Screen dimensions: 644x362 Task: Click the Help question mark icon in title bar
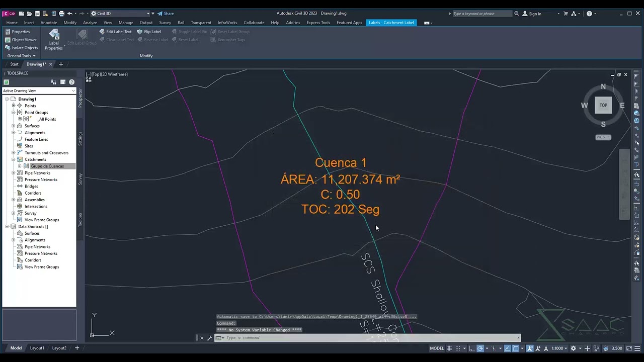589,14
